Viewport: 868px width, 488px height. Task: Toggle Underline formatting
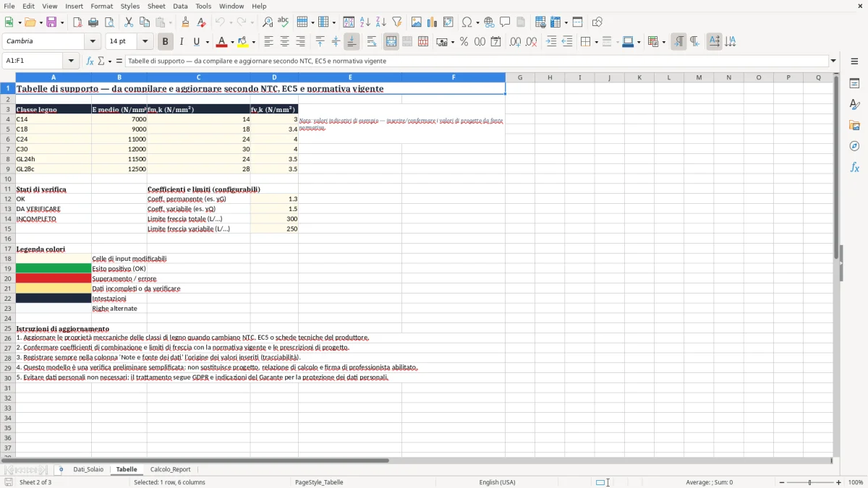(196, 42)
